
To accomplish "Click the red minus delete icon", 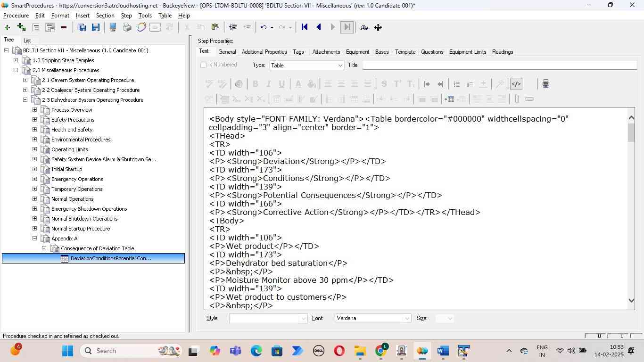I will pyautogui.click(x=64, y=27).
